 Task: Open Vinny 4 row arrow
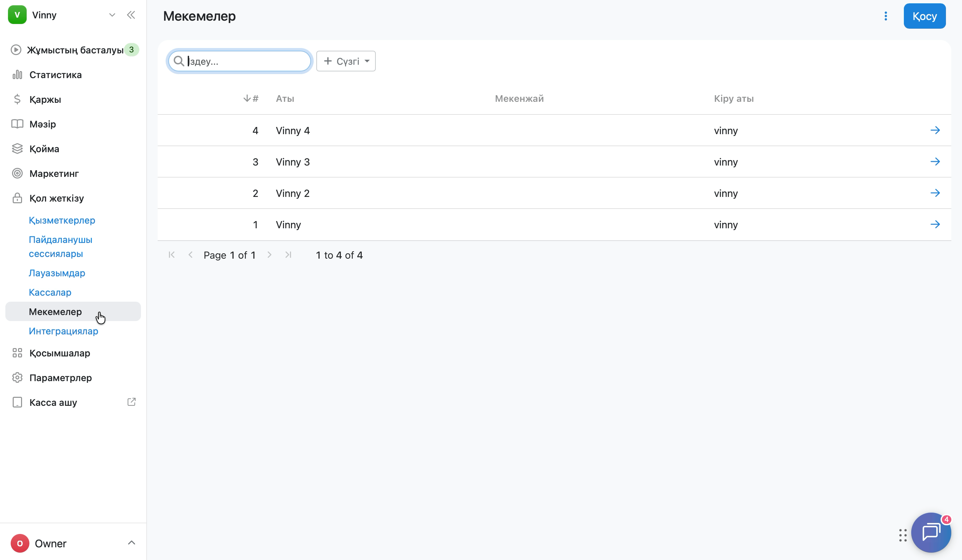[935, 130]
